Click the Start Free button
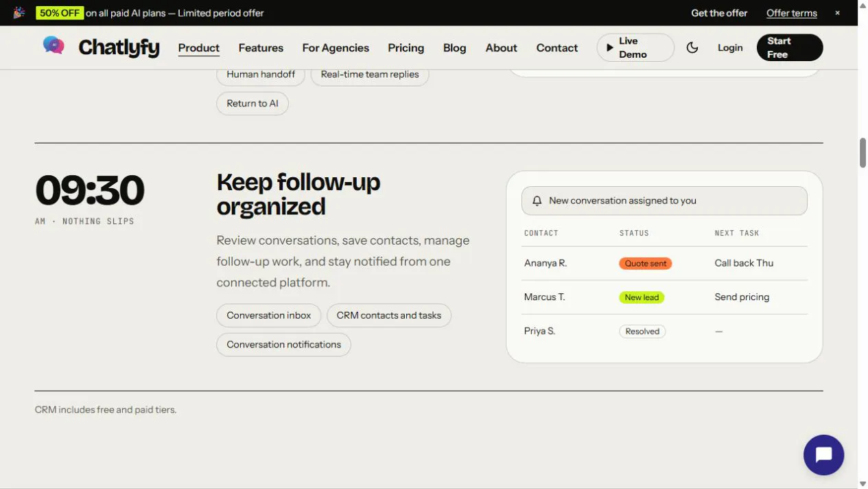 click(x=790, y=47)
